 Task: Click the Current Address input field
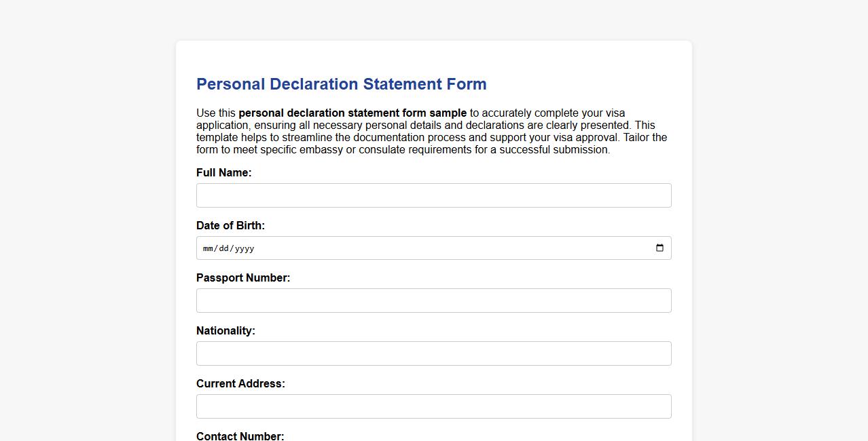point(433,406)
